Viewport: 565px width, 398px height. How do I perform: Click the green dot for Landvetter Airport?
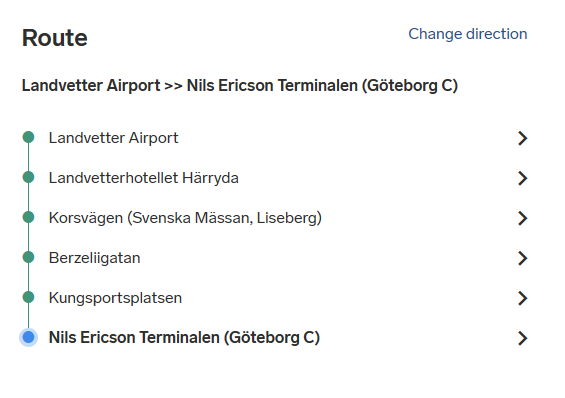28,137
